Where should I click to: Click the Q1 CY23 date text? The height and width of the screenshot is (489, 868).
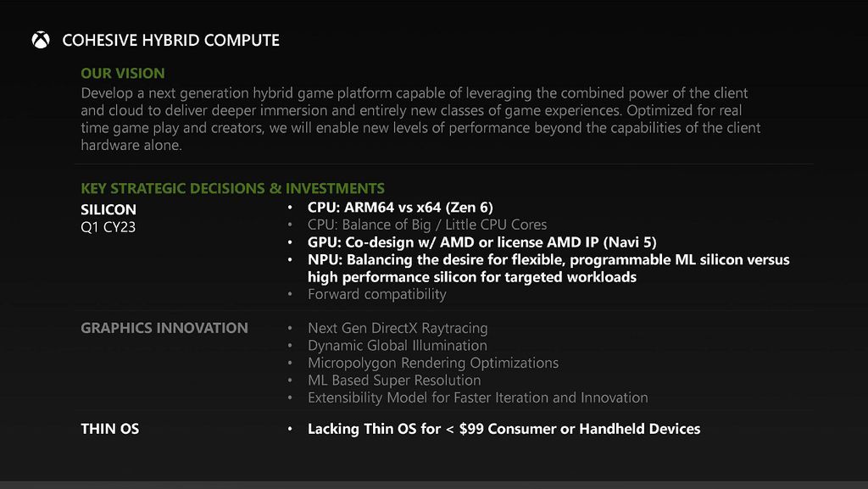(108, 226)
